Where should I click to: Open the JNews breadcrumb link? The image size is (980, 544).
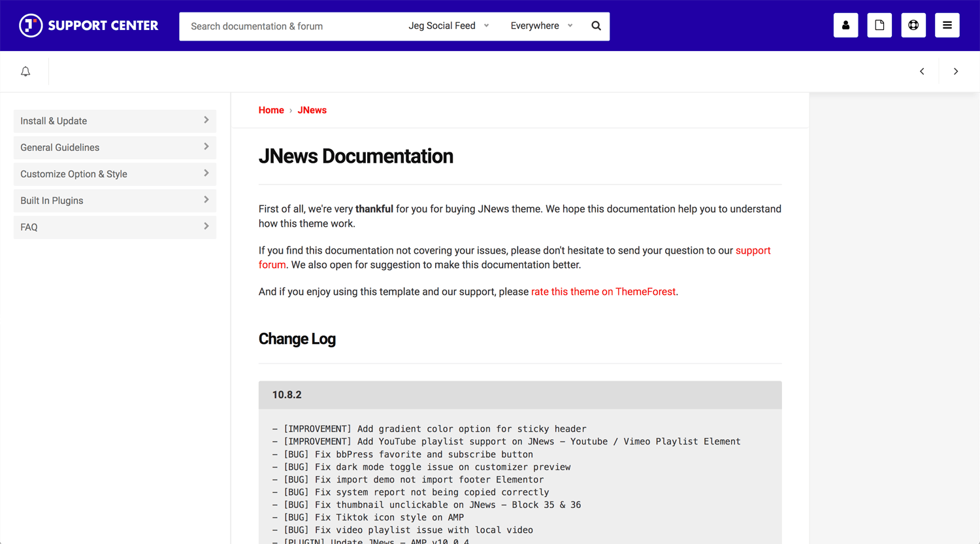[x=312, y=110]
